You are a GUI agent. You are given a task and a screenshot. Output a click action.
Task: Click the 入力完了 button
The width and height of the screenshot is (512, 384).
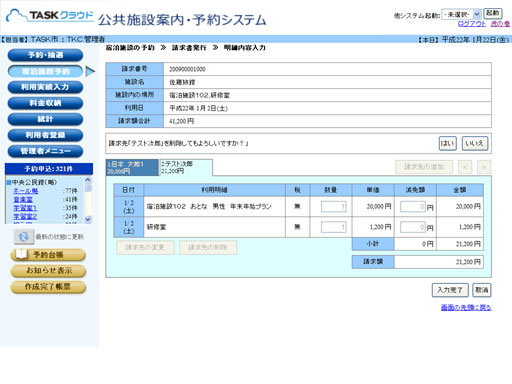(450, 290)
